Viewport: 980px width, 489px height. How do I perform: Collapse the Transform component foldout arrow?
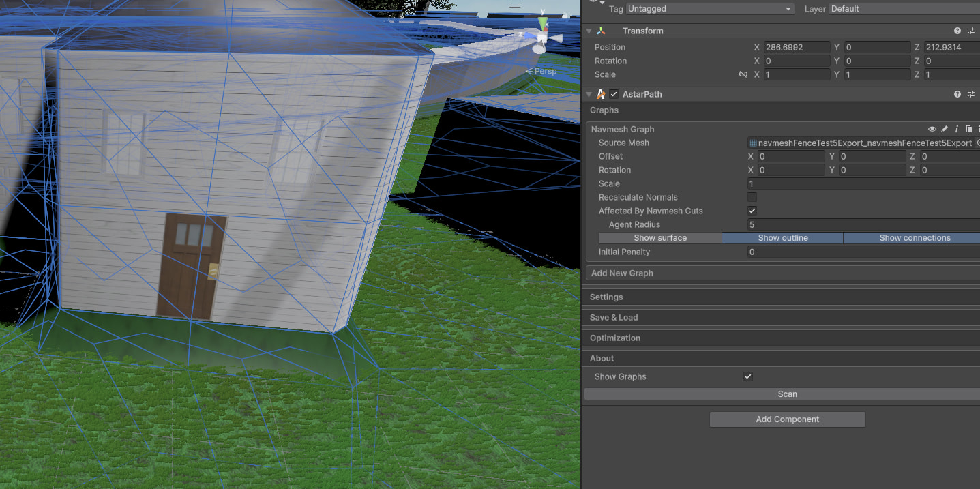pyautogui.click(x=589, y=31)
